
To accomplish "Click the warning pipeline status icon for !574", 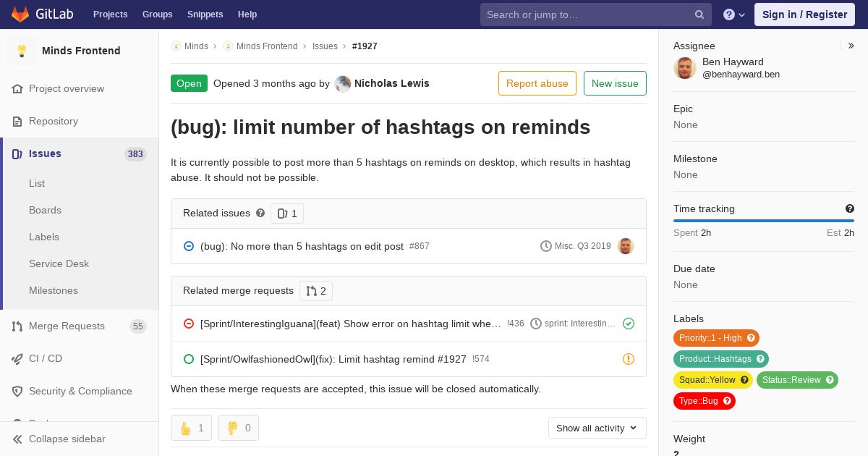I will (629, 359).
